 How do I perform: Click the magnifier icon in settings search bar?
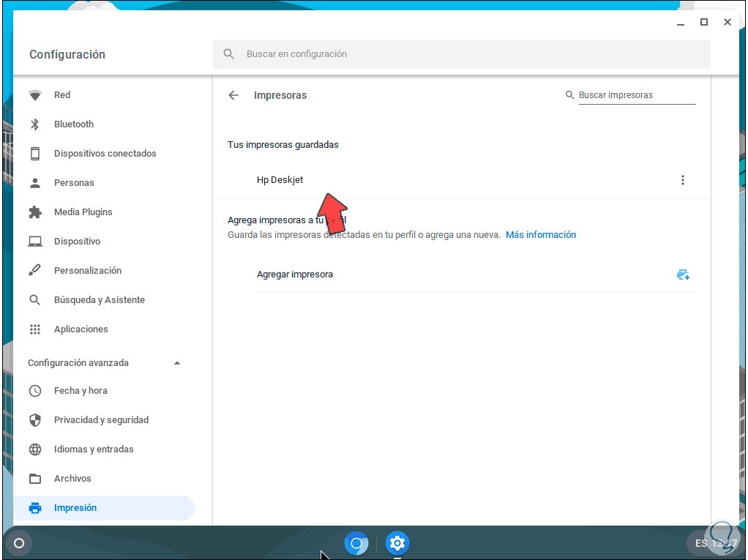coord(228,54)
